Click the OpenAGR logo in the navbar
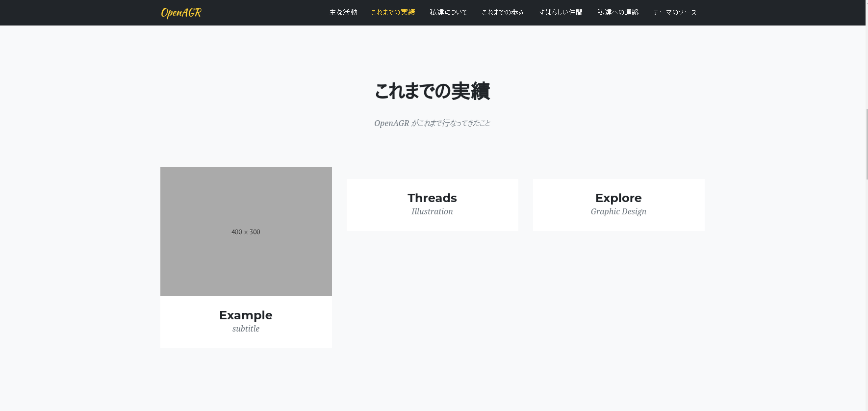 181,13
